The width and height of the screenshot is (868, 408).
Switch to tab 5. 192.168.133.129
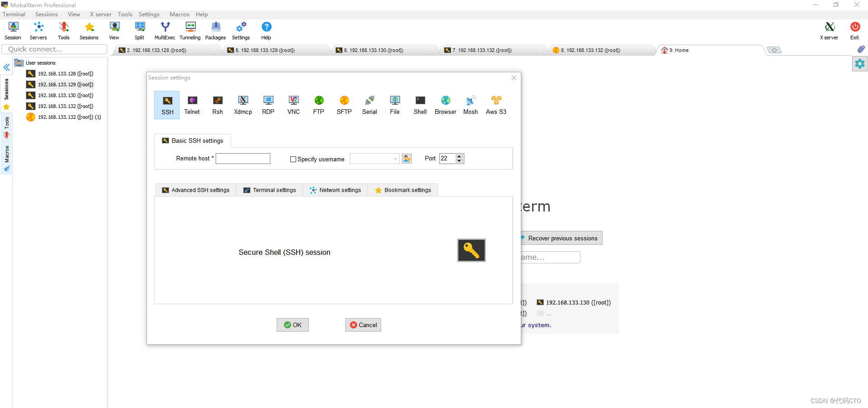click(x=276, y=50)
